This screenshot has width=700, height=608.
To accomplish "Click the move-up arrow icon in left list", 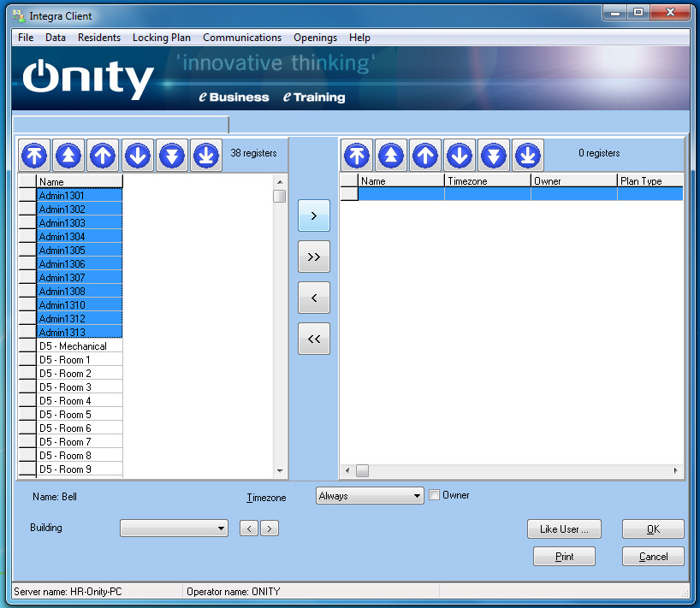I will click(104, 156).
